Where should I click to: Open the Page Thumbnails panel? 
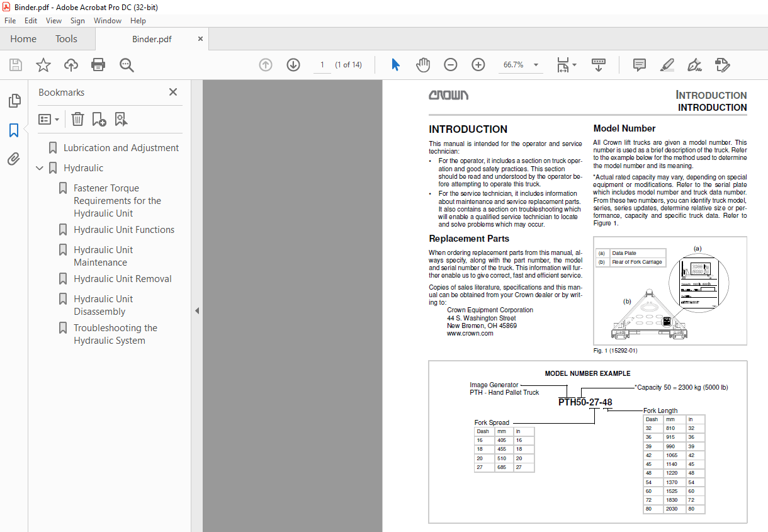[14, 100]
